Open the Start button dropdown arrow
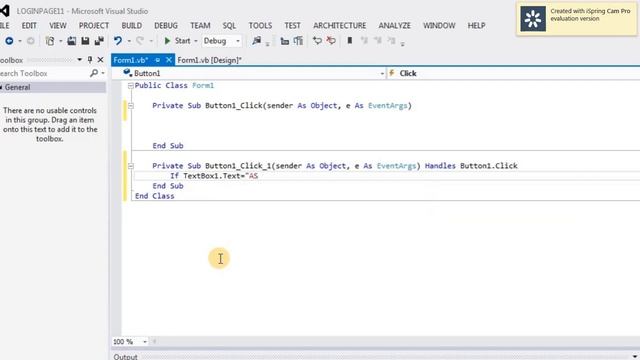Image resolution: width=640 pixels, height=360 pixels. pos(196,41)
